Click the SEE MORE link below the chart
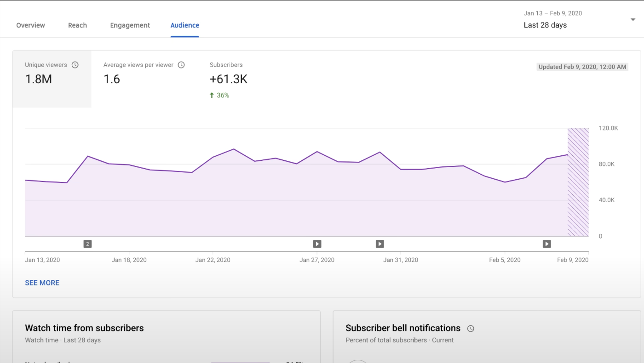This screenshot has height=363, width=644. pos(42,283)
